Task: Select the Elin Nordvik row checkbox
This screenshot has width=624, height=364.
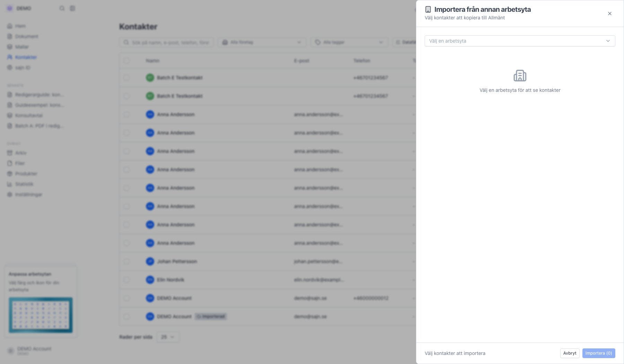Action: pyautogui.click(x=127, y=280)
